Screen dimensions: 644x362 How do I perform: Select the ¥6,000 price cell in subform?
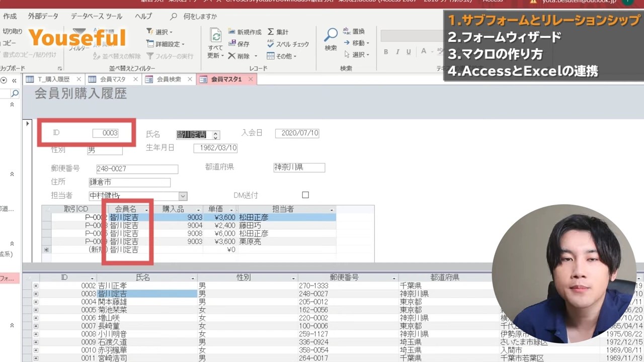point(220,234)
